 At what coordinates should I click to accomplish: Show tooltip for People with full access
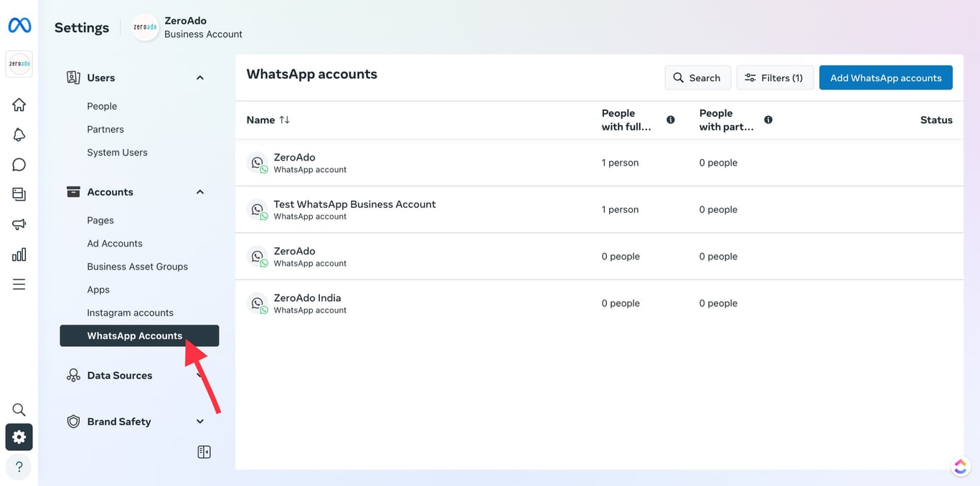tap(670, 120)
